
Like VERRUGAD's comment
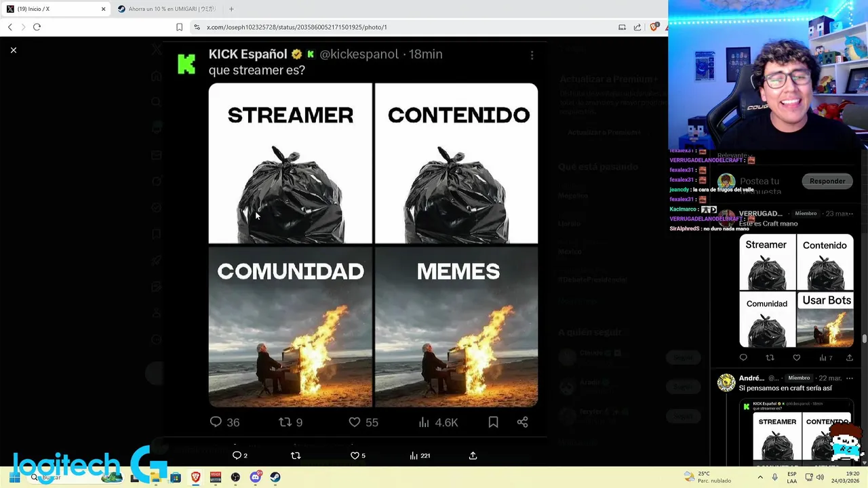coord(796,358)
